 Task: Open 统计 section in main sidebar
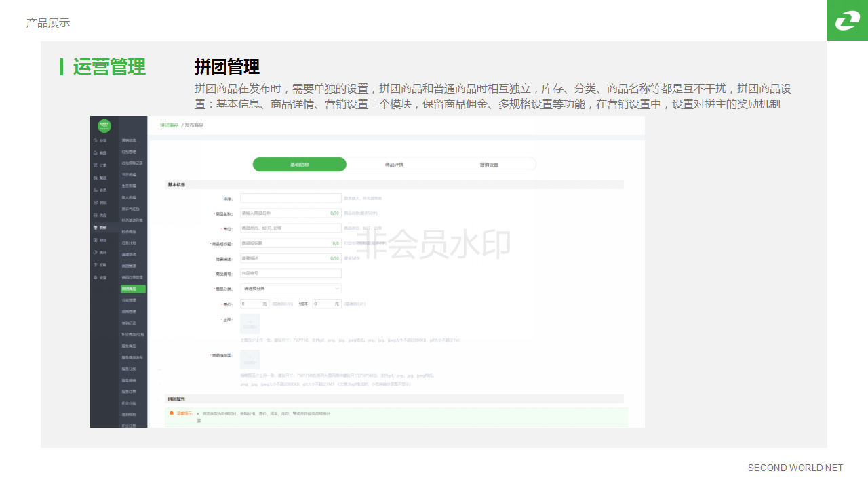100,253
